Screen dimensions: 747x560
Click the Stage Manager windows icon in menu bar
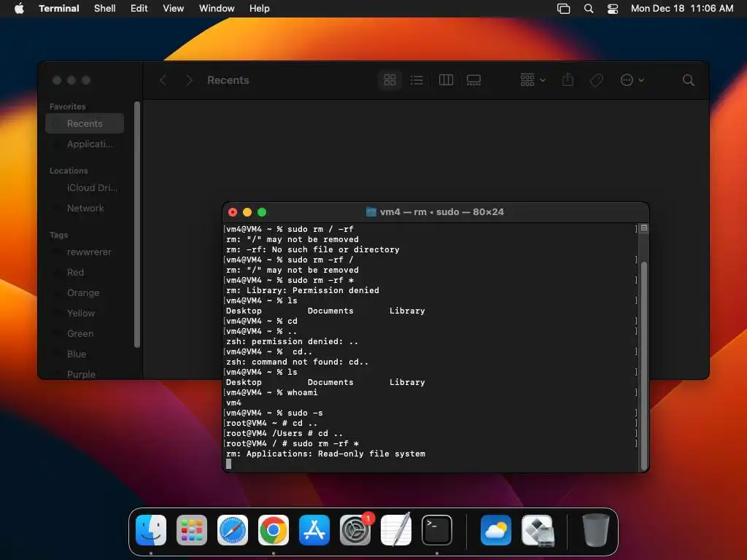pyautogui.click(x=564, y=9)
